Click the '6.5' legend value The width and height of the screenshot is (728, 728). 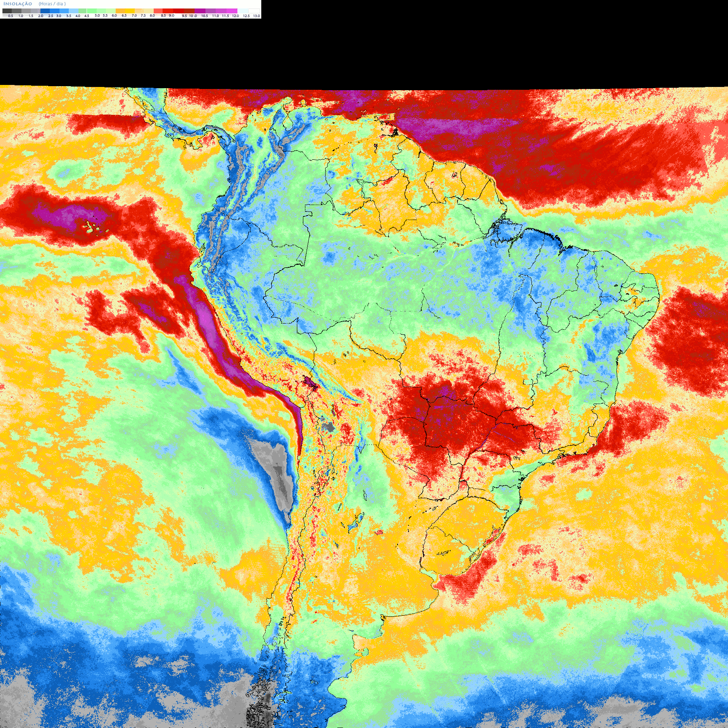(124, 15)
